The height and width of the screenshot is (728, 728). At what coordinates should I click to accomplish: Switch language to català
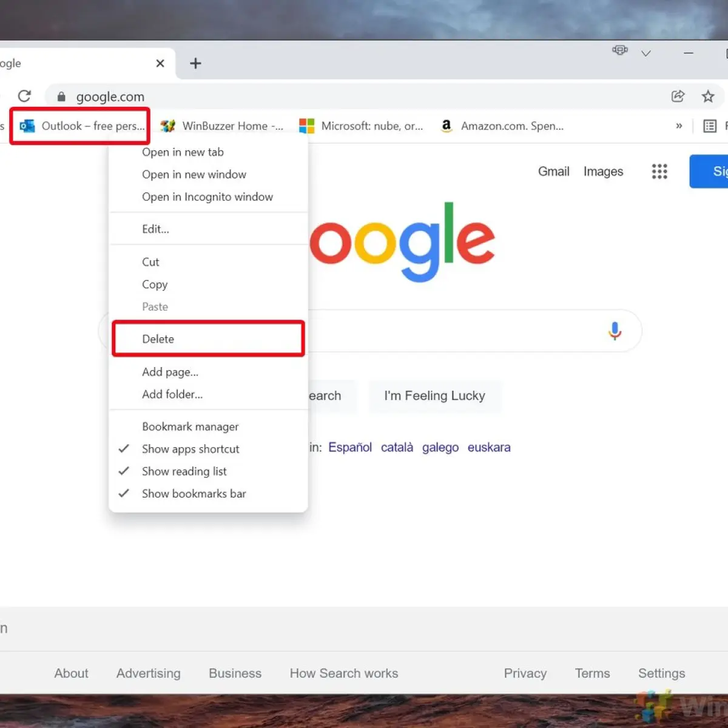coord(397,448)
